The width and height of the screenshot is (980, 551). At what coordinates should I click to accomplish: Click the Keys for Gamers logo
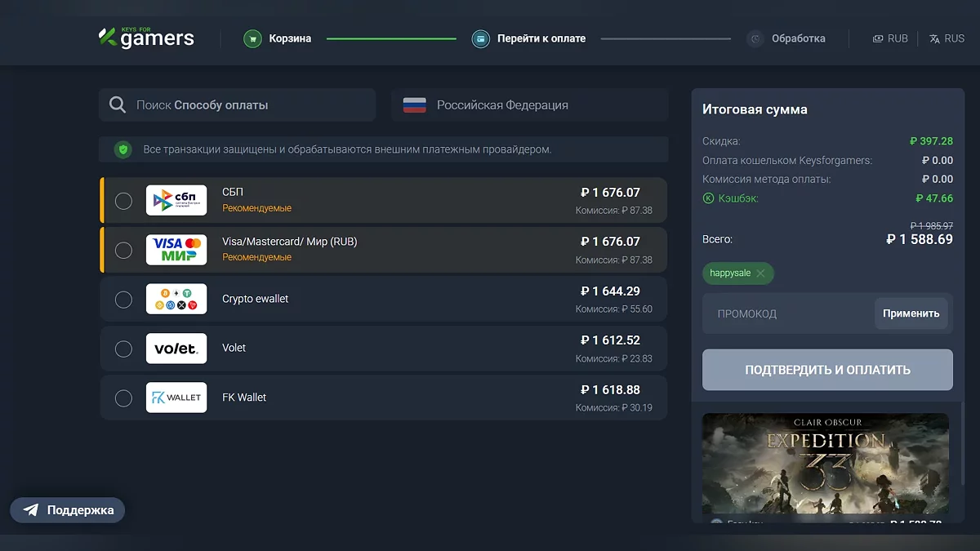point(146,38)
